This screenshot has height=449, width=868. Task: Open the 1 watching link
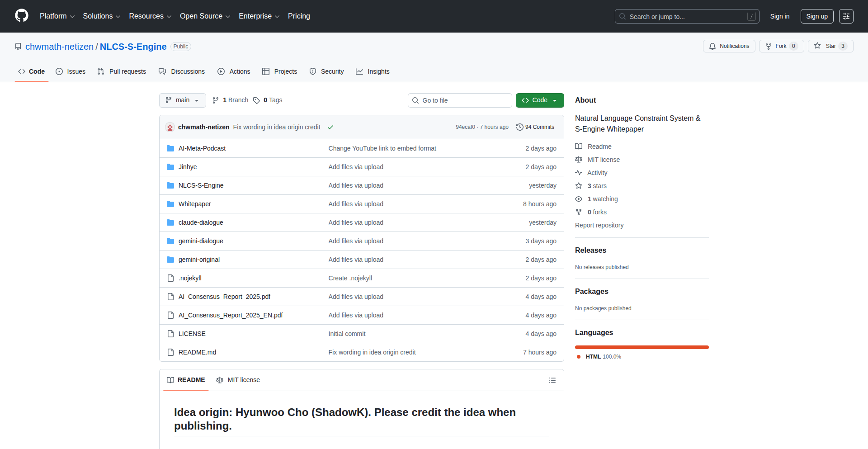click(602, 199)
